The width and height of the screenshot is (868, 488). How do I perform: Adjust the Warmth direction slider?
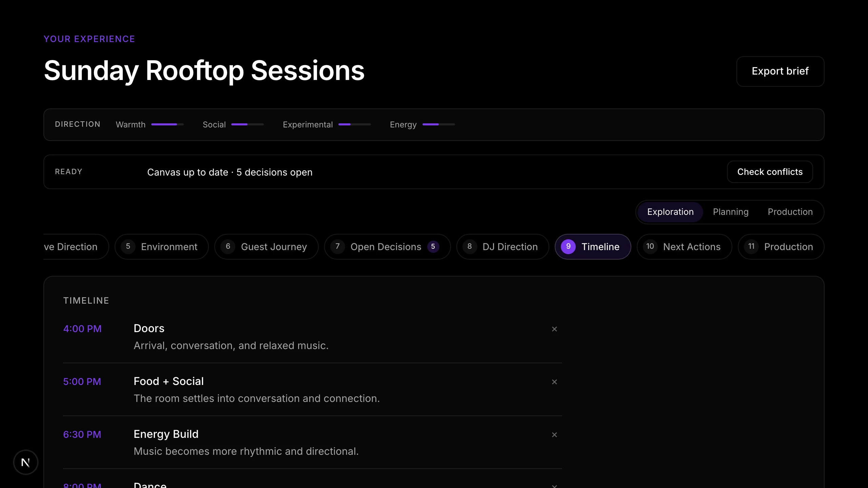pyautogui.click(x=167, y=124)
